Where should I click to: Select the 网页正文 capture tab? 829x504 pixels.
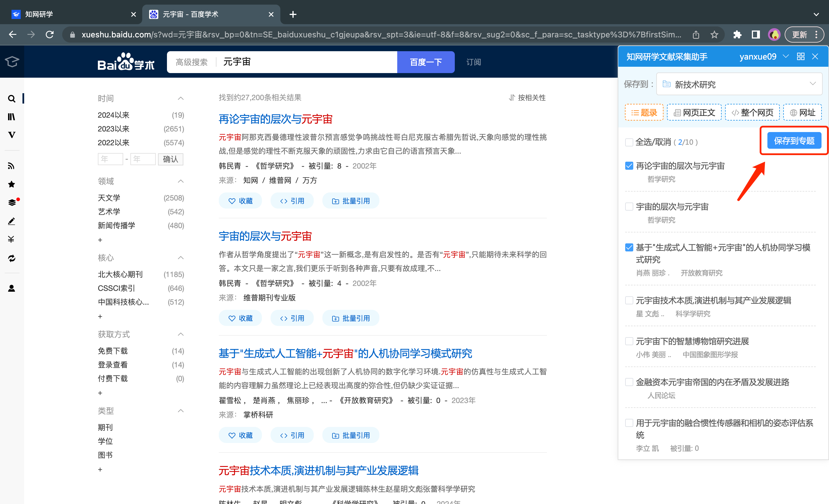coord(694,113)
